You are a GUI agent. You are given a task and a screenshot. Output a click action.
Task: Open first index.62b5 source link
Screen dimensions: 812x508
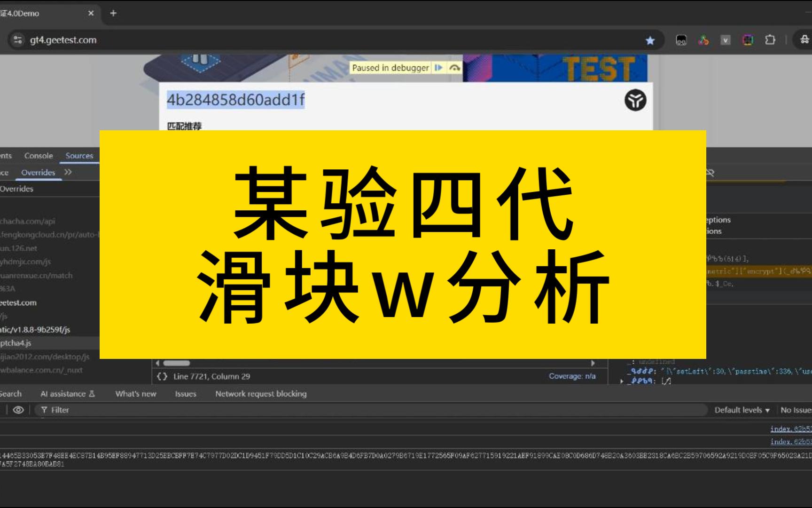[x=791, y=429]
